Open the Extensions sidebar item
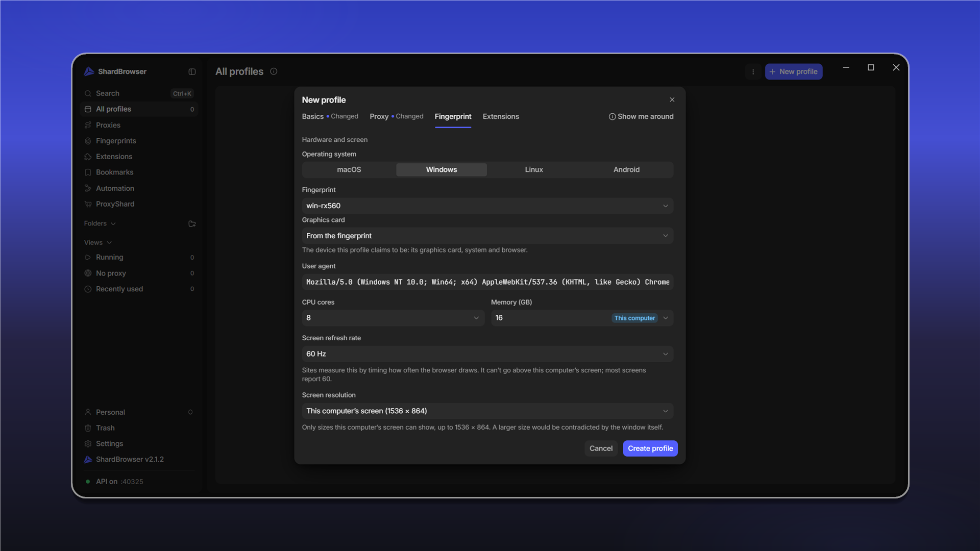The height and width of the screenshot is (551, 980). coord(139,157)
